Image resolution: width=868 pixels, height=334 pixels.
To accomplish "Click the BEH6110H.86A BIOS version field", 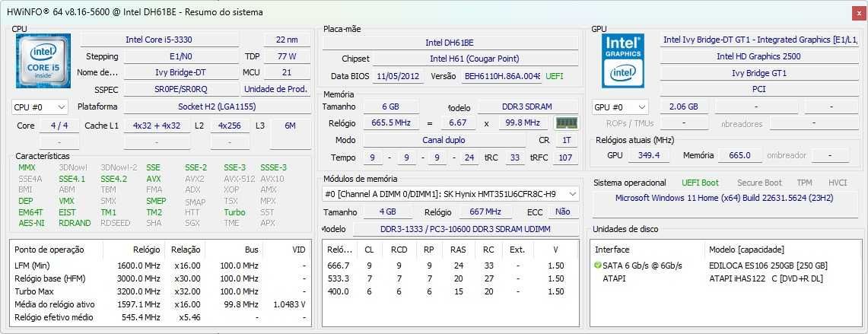I will click(x=502, y=76).
